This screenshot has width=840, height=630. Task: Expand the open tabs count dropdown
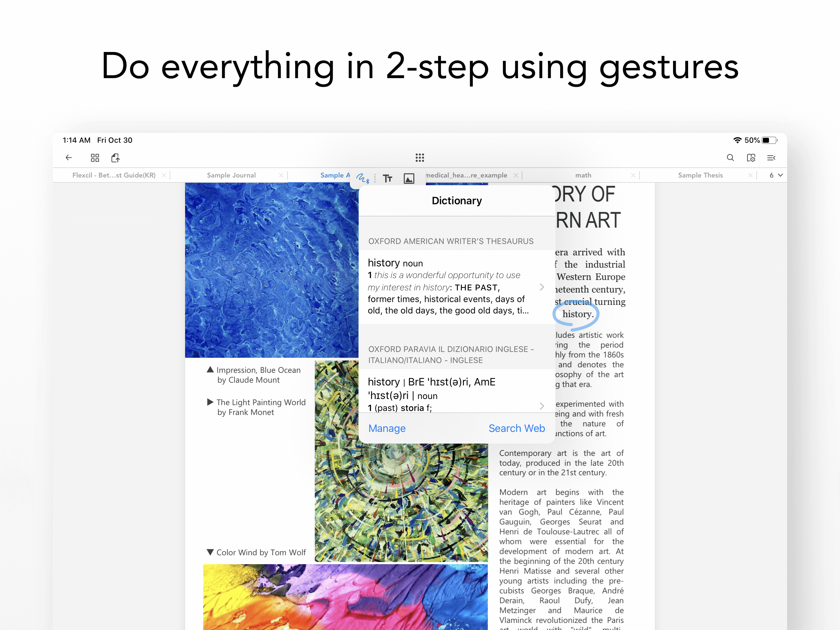coord(776,175)
